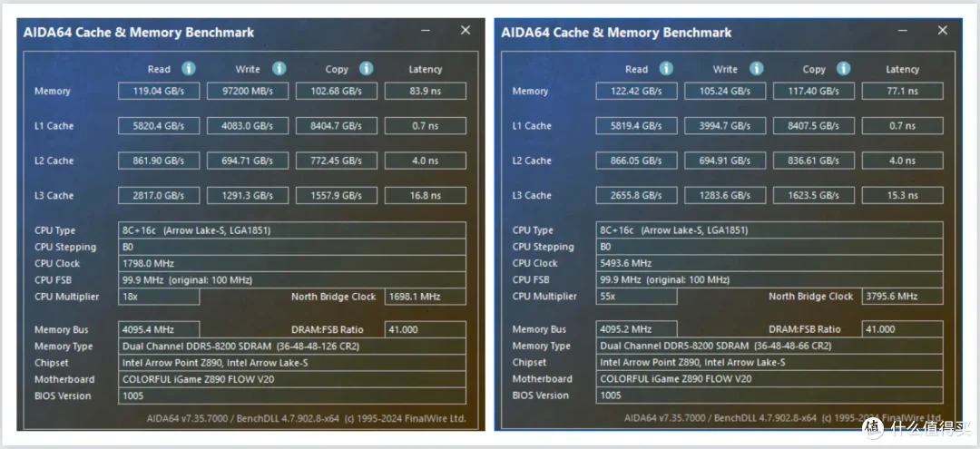Viewport: 980px width, 449px height.
Task: Select L2 Cache Copy 836.61 GB/s value
Action: click(814, 161)
